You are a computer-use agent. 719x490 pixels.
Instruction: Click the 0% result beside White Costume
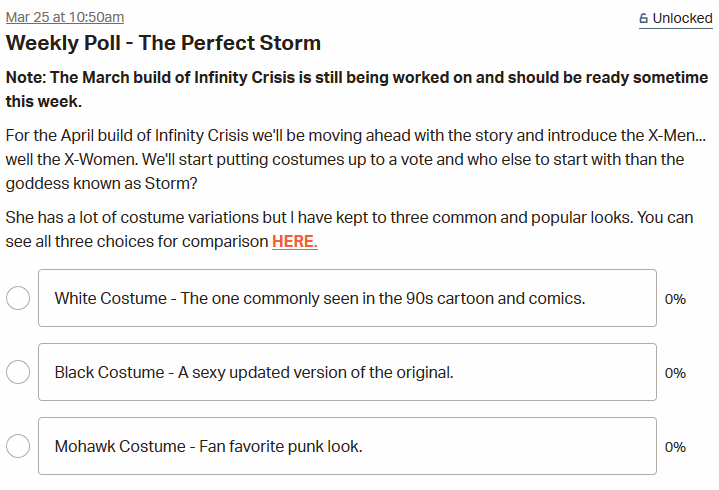[x=675, y=299]
